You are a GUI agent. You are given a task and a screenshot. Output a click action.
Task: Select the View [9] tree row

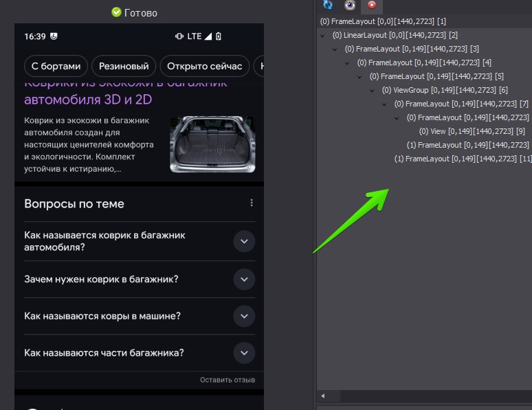click(x=472, y=131)
